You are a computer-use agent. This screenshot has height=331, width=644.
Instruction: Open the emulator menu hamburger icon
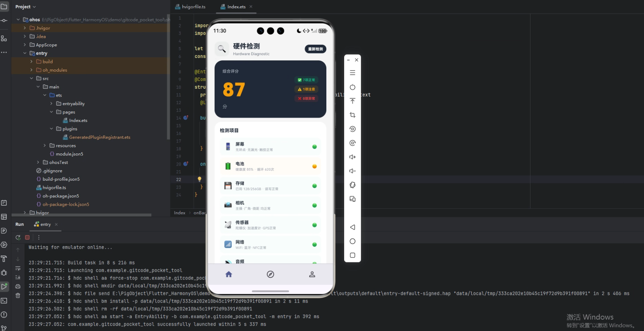point(352,73)
